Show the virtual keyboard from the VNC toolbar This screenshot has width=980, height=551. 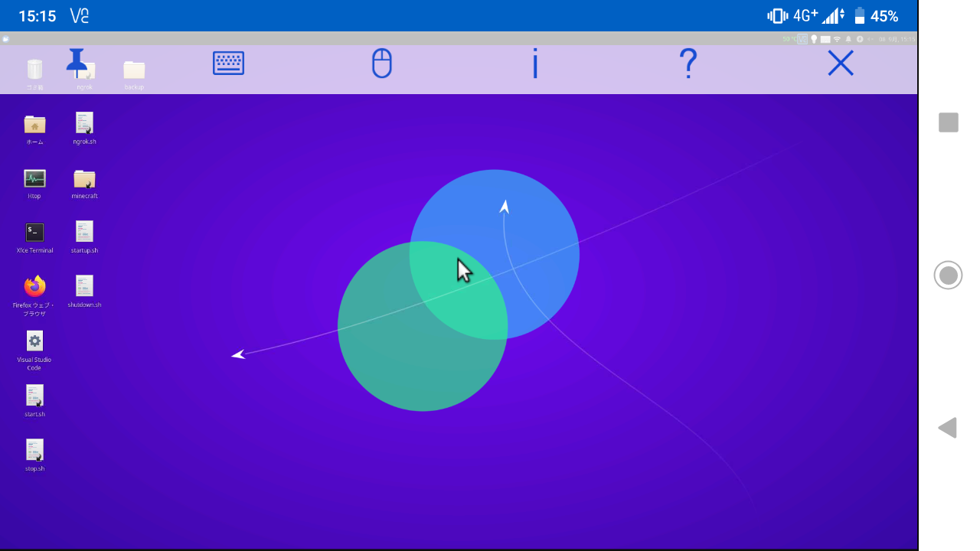tap(228, 64)
